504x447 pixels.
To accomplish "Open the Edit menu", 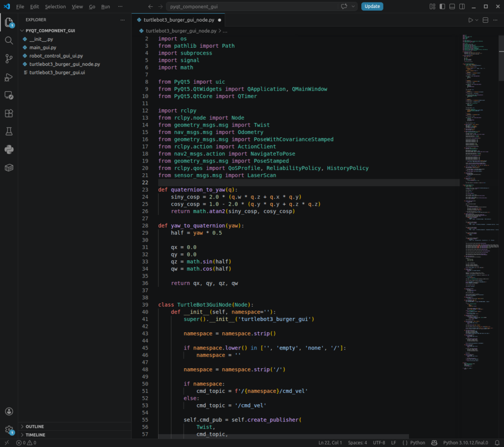I will tap(34, 6).
